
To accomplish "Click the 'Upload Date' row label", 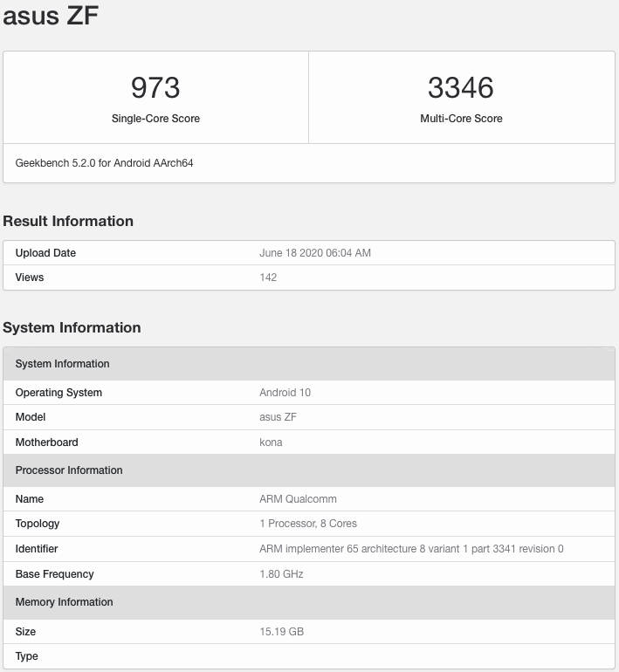I will [45, 253].
